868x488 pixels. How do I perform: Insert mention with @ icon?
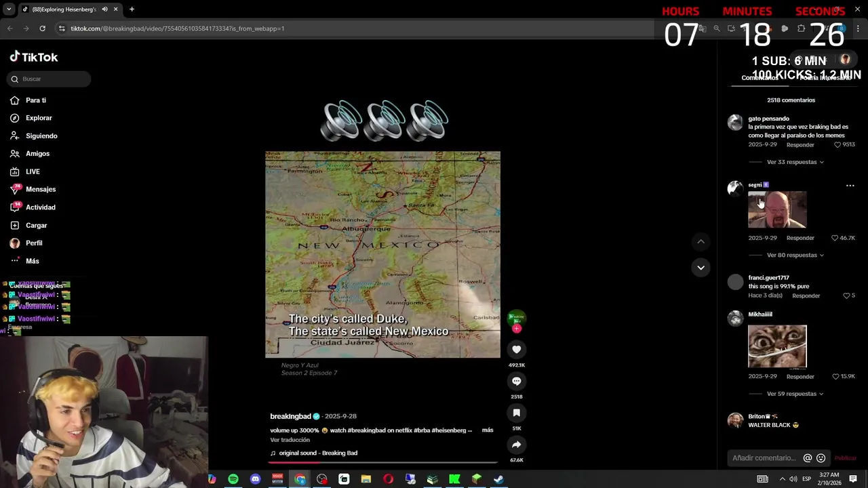[x=808, y=458]
